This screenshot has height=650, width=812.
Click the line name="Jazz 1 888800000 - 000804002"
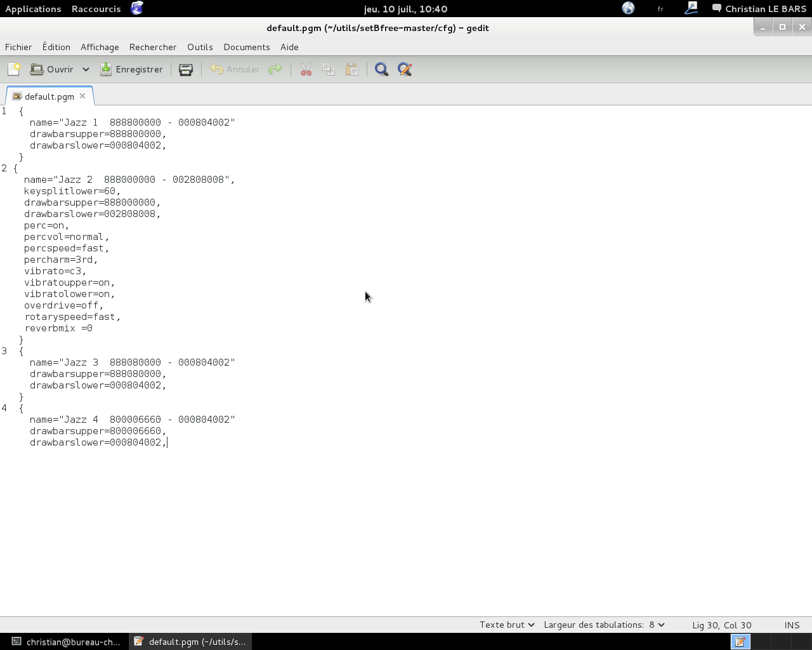(x=132, y=123)
